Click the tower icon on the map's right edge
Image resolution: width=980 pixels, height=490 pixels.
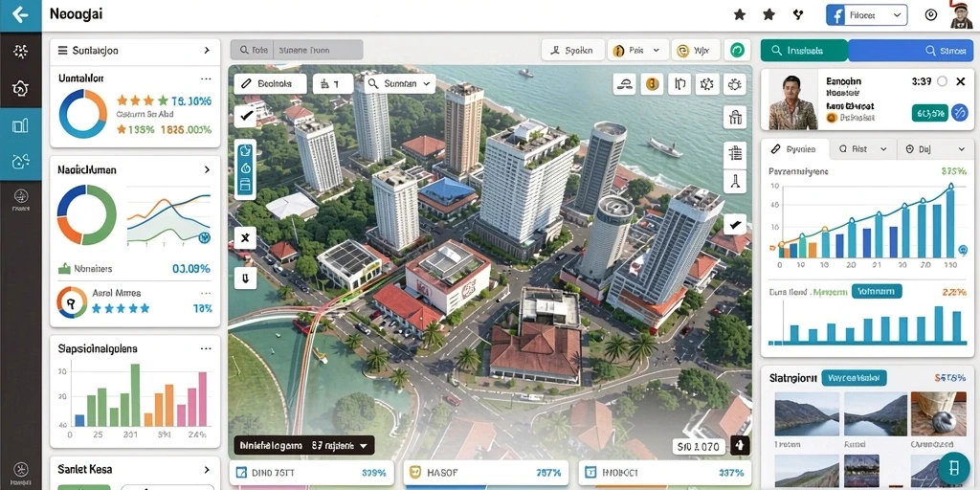735,182
